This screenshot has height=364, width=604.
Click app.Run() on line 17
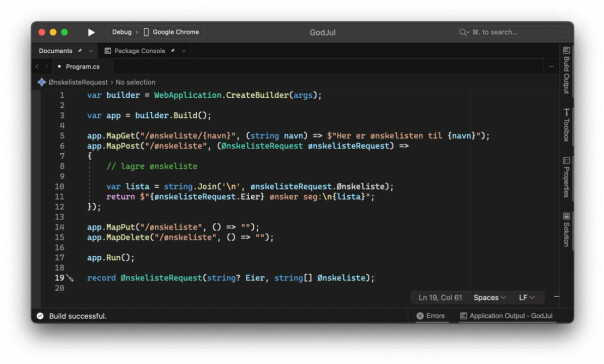coord(111,258)
